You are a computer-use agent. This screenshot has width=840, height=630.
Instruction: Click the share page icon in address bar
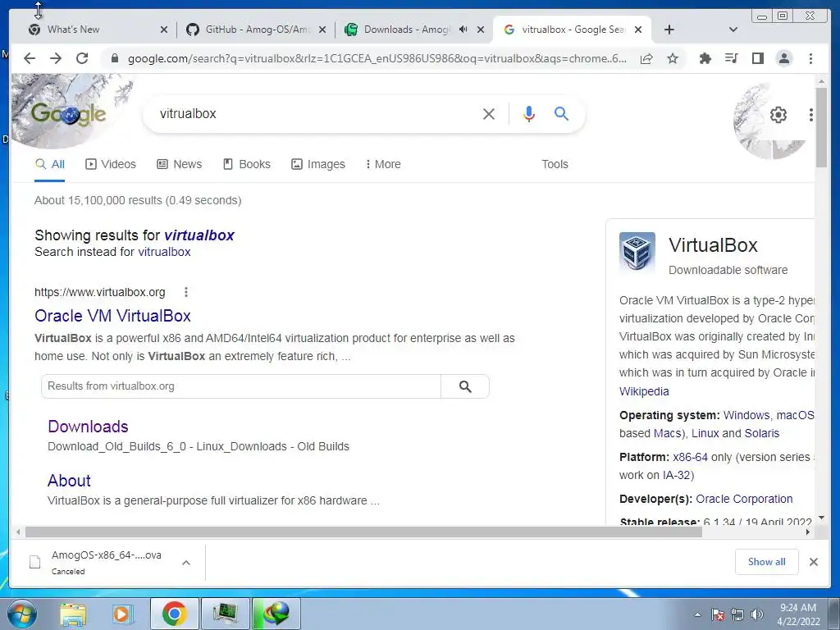[646, 58]
